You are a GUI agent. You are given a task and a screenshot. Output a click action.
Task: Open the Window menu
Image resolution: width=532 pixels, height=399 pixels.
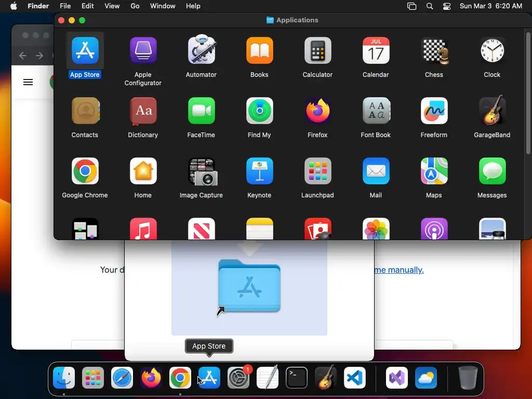coord(163,6)
